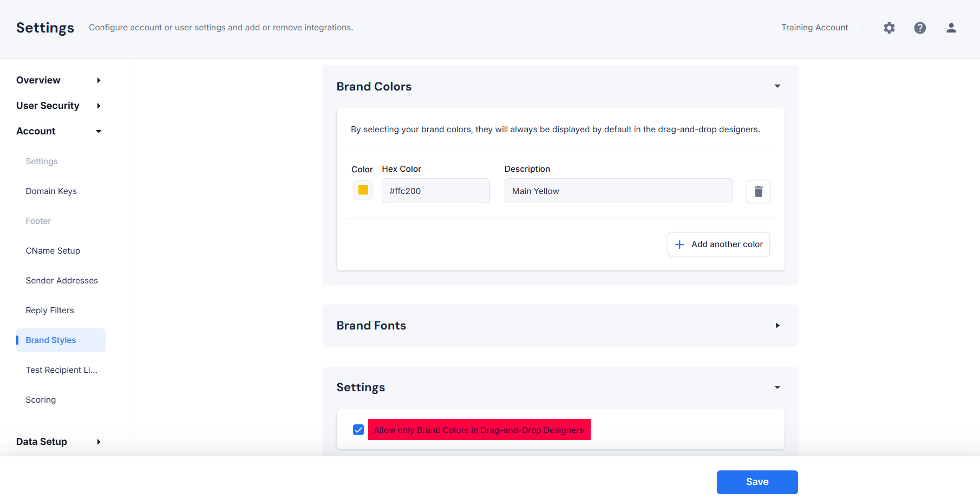
Task: Collapse the Account sidebar menu
Action: [x=99, y=131]
